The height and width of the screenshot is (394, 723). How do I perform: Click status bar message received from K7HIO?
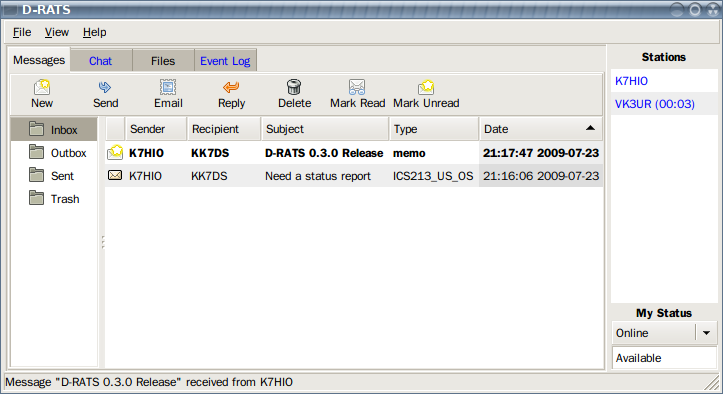click(148, 382)
